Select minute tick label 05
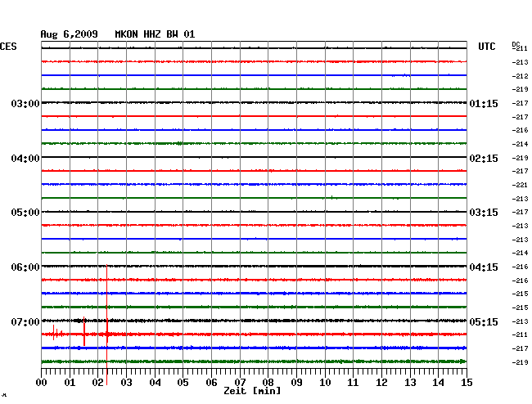This screenshot has width=532, height=404. pos(183,383)
